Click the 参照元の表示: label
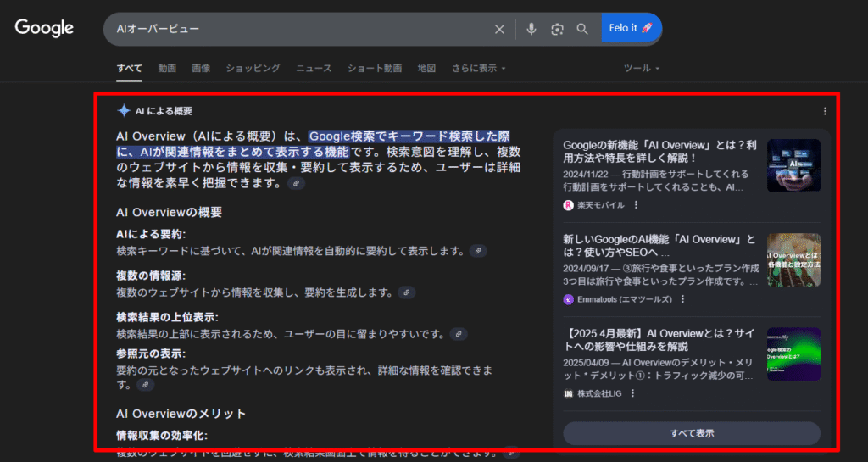The height and width of the screenshot is (462, 868). pyautogui.click(x=151, y=353)
